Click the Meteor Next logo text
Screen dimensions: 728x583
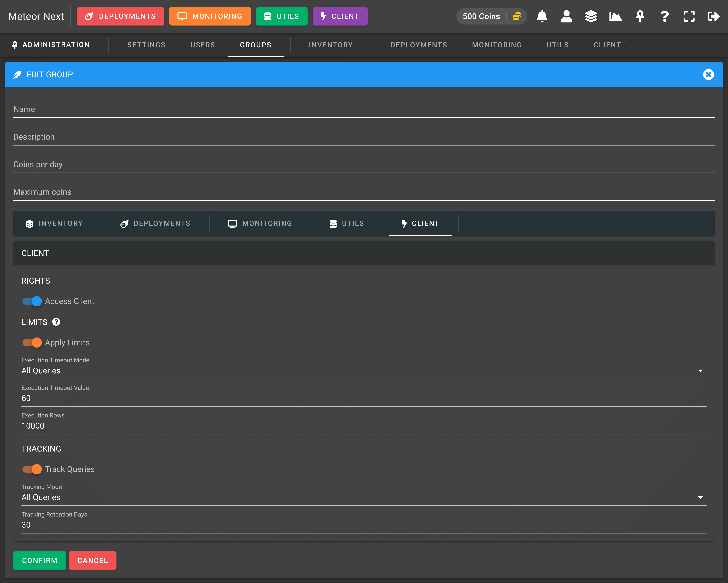[x=36, y=16]
